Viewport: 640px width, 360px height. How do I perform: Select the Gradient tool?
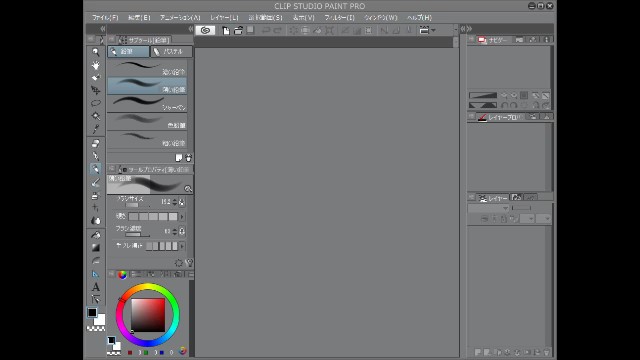(x=96, y=248)
